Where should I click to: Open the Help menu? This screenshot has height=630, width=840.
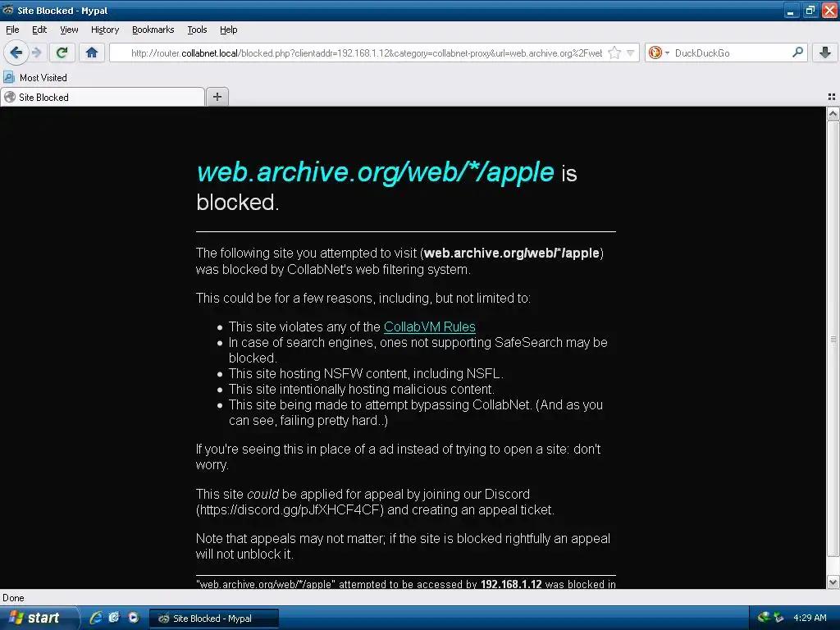[x=229, y=30]
